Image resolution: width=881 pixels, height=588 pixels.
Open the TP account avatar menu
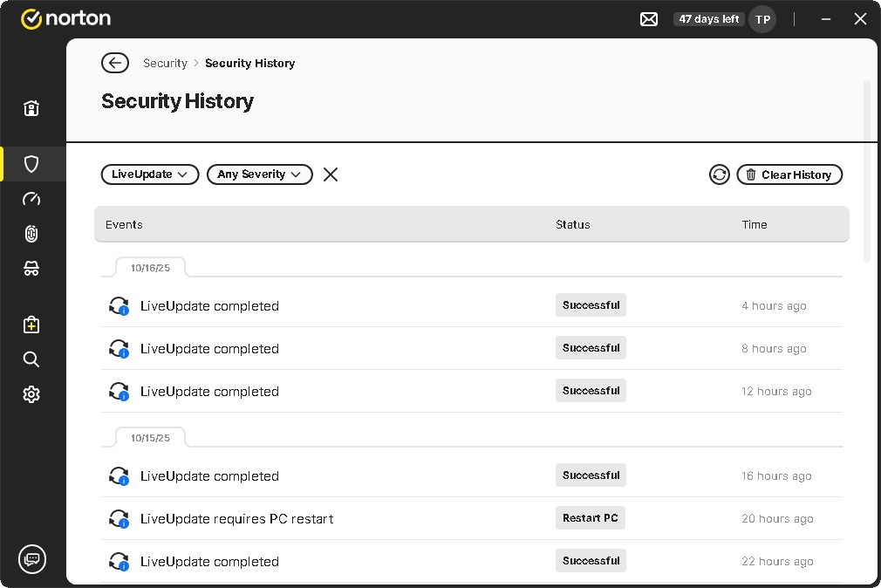click(762, 19)
